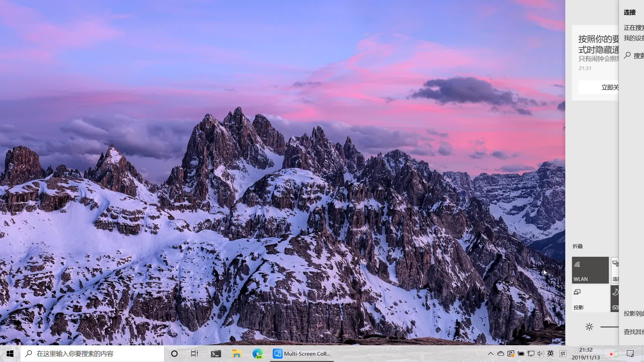
Task: Open the Action Center notification icon
Action: [630, 354]
